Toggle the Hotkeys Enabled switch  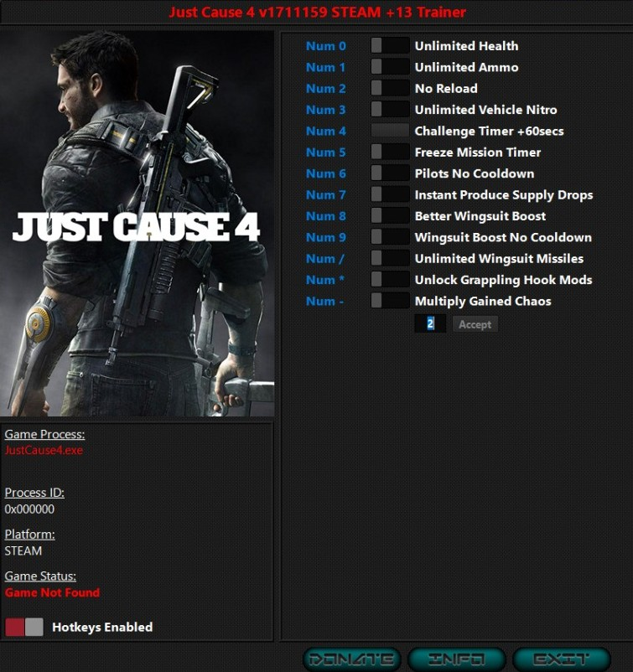pyautogui.click(x=24, y=627)
